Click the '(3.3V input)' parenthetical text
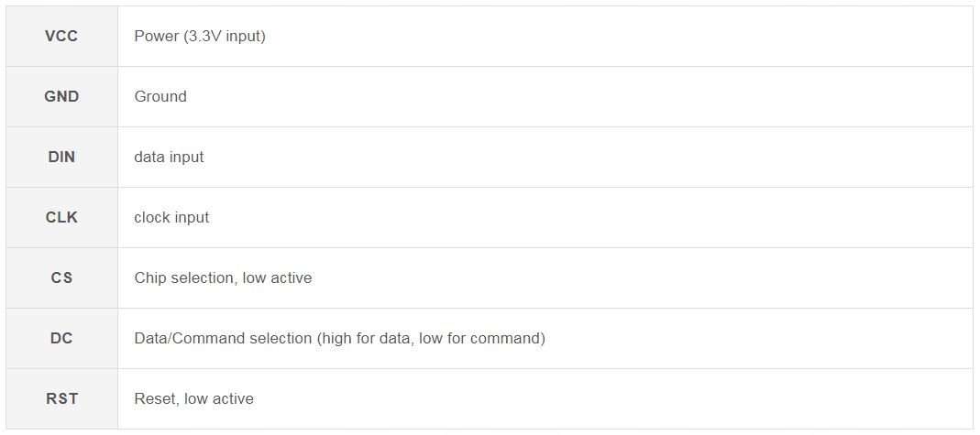This screenshot has width=980, height=435. 224,37
